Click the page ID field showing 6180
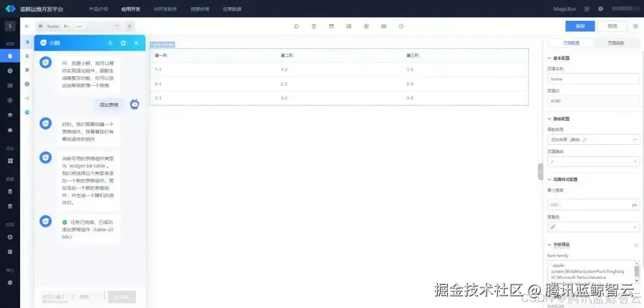This screenshot has height=308, width=644. (593, 101)
